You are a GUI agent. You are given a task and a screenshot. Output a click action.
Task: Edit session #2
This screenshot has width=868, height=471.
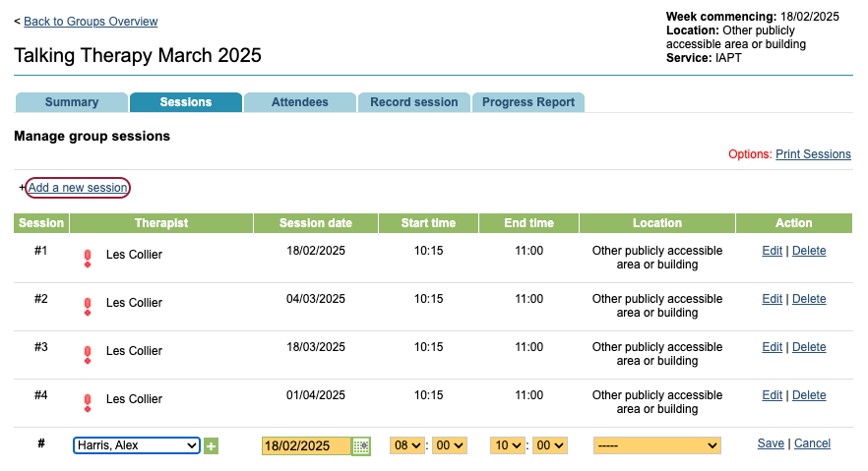(772, 299)
